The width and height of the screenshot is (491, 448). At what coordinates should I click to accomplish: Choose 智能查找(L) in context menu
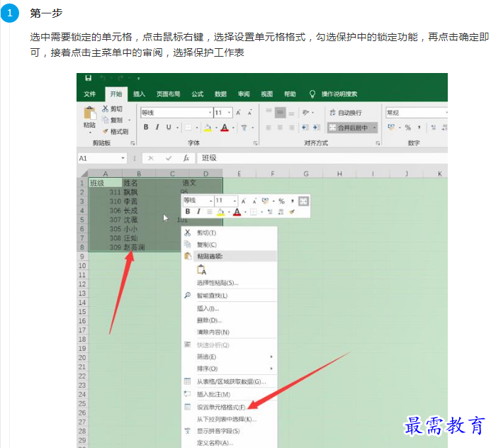[230, 296]
